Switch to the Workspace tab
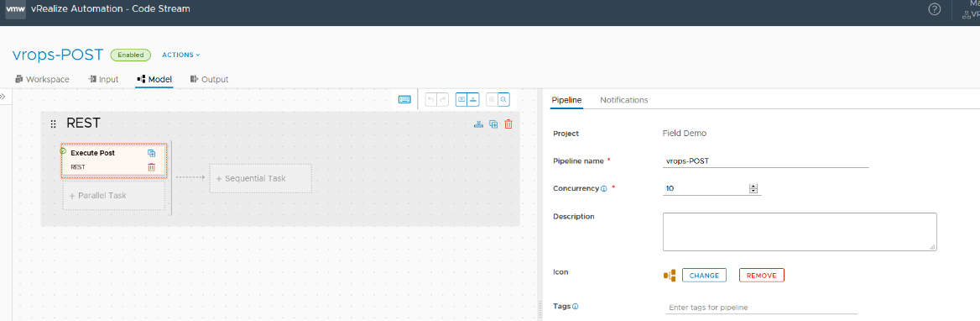Viewport: 980px width, 321px height. coord(43,80)
